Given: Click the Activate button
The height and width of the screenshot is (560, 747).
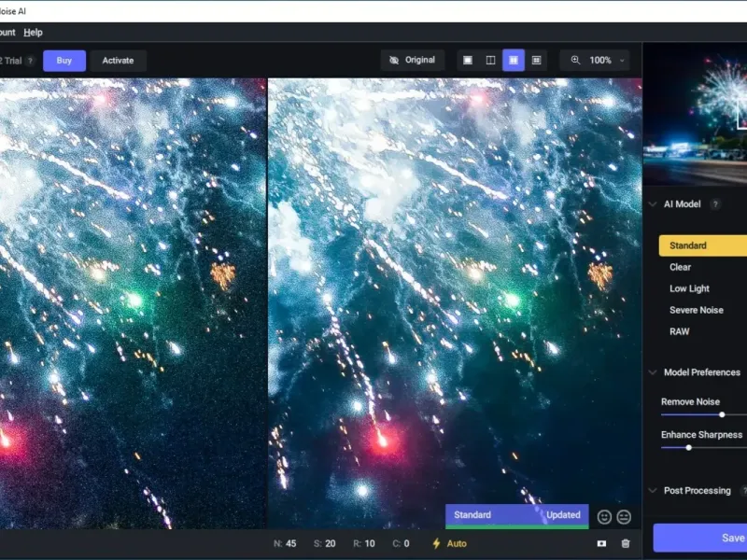Looking at the screenshot, I should coord(118,61).
